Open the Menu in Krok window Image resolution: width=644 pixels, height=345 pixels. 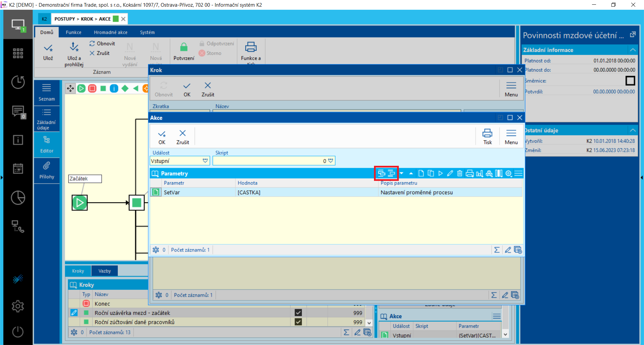[x=511, y=89]
